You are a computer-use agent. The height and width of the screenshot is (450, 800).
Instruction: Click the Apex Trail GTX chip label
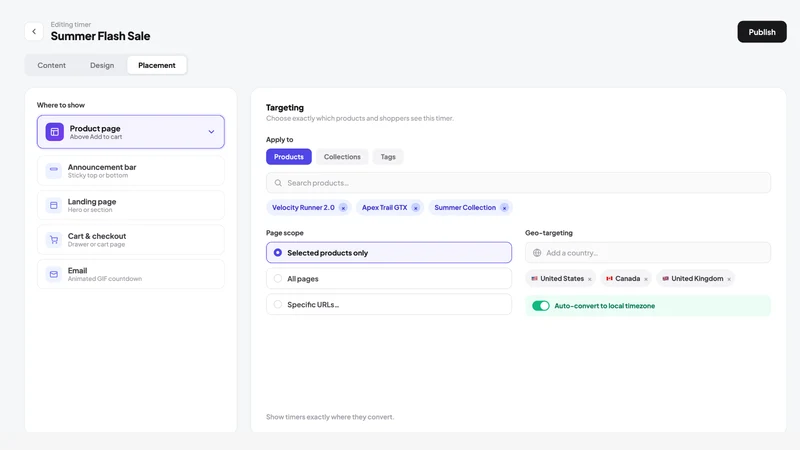pos(385,208)
